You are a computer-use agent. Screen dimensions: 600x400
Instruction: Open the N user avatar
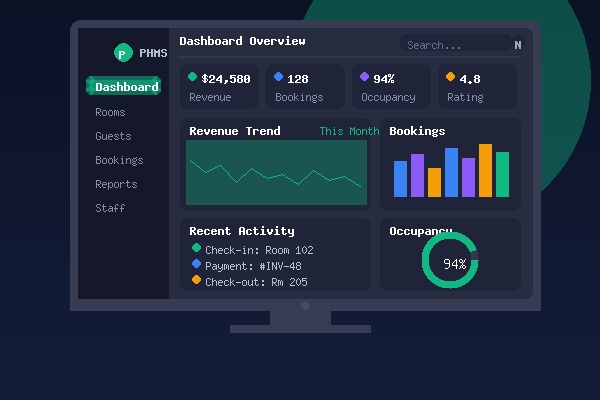[518, 45]
